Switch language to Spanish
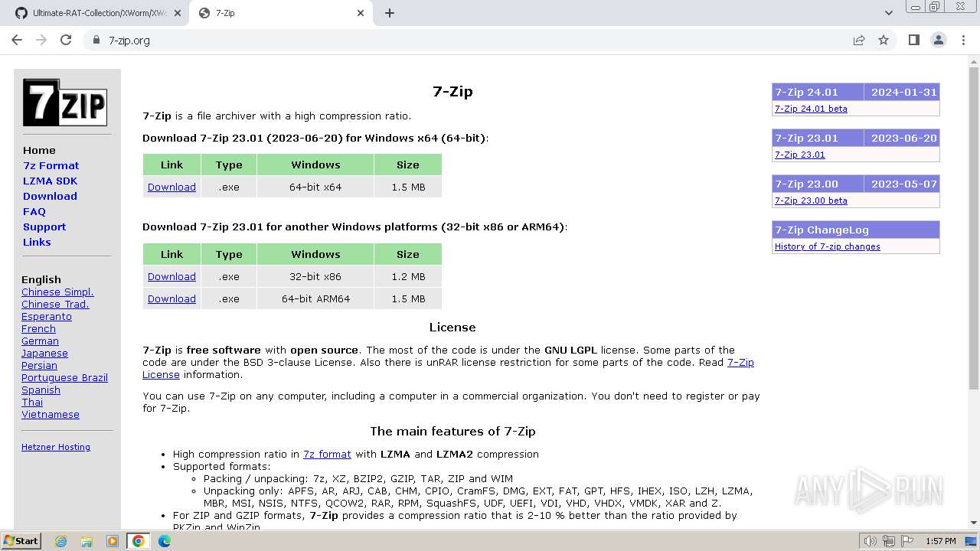 coord(41,390)
